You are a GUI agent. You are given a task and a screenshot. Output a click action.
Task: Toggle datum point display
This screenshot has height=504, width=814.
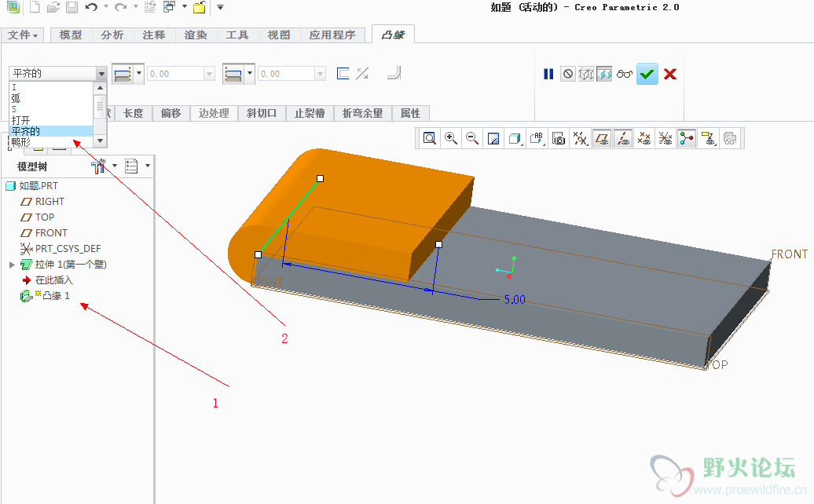pyautogui.click(x=644, y=138)
